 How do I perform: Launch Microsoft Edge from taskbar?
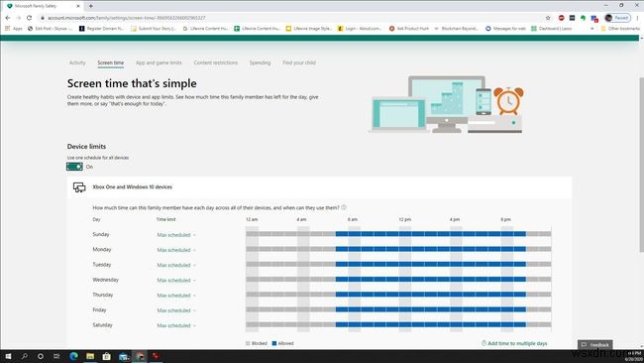74,356
